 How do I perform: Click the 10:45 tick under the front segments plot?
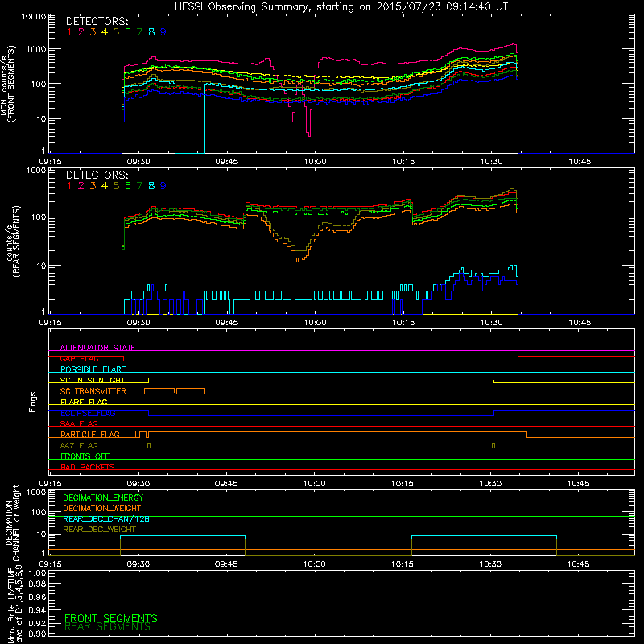click(580, 162)
